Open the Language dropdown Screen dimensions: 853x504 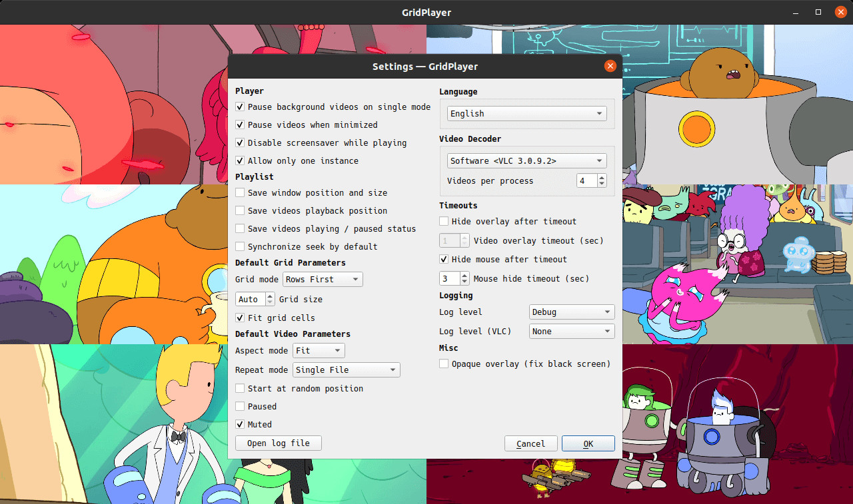point(526,113)
